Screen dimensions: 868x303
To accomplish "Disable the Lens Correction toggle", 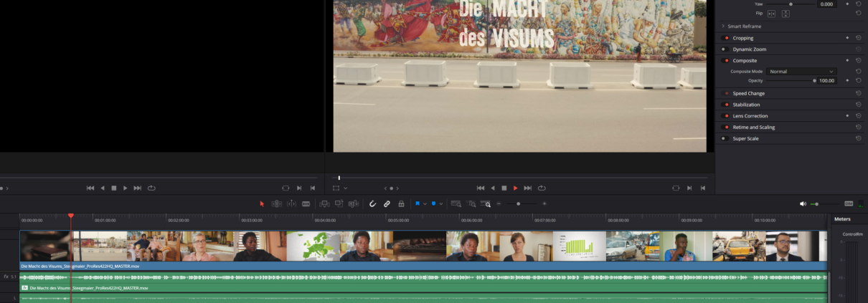I will 725,116.
